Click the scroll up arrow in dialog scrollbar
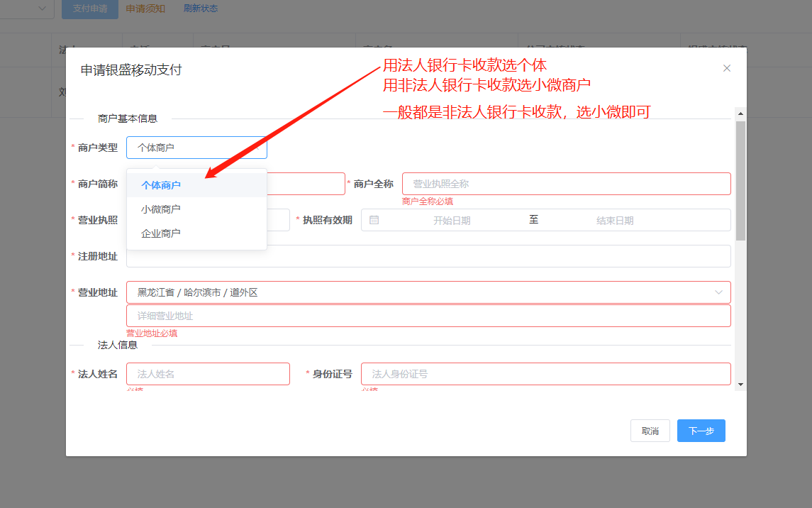This screenshot has height=508, width=812. coord(740,114)
